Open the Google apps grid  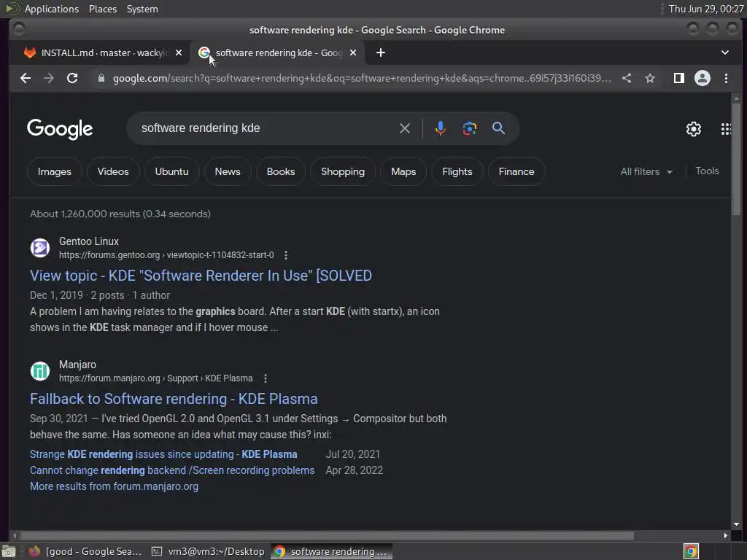click(726, 129)
